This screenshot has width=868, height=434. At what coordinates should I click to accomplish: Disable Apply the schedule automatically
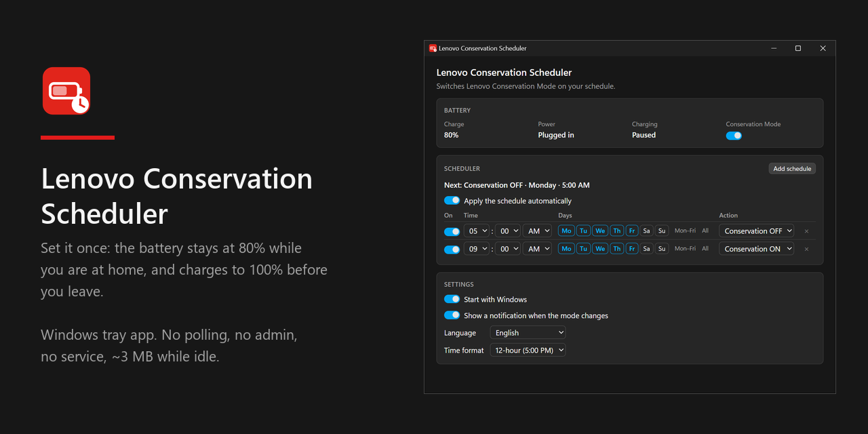(452, 201)
